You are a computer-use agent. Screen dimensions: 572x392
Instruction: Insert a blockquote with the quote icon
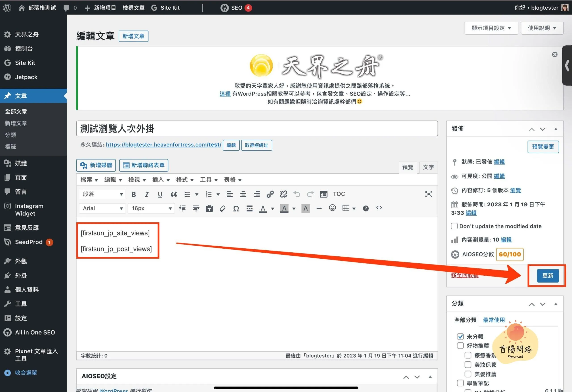[x=174, y=194]
